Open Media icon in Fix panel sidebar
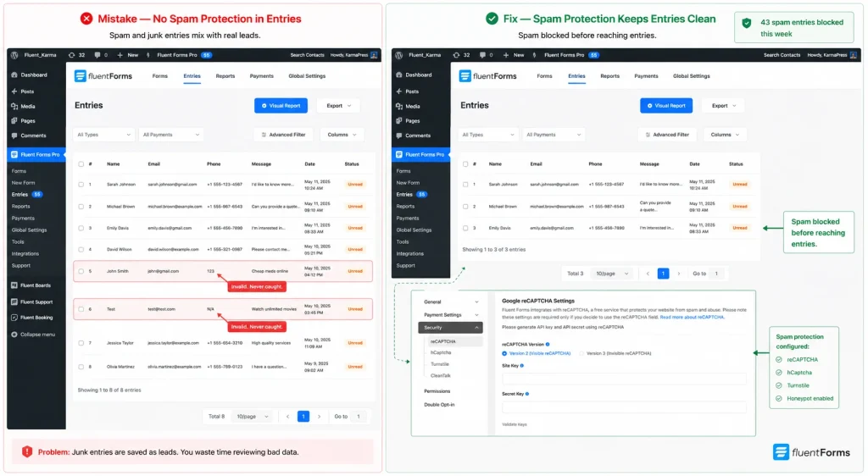This screenshot has height=476, width=868. [x=399, y=106]
